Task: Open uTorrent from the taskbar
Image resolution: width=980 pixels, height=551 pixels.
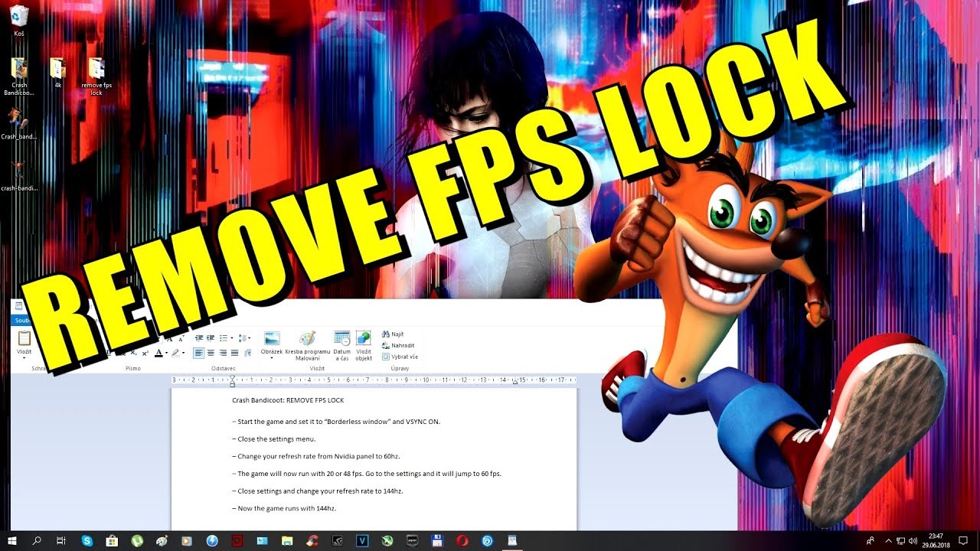Action: pos(137,541)
